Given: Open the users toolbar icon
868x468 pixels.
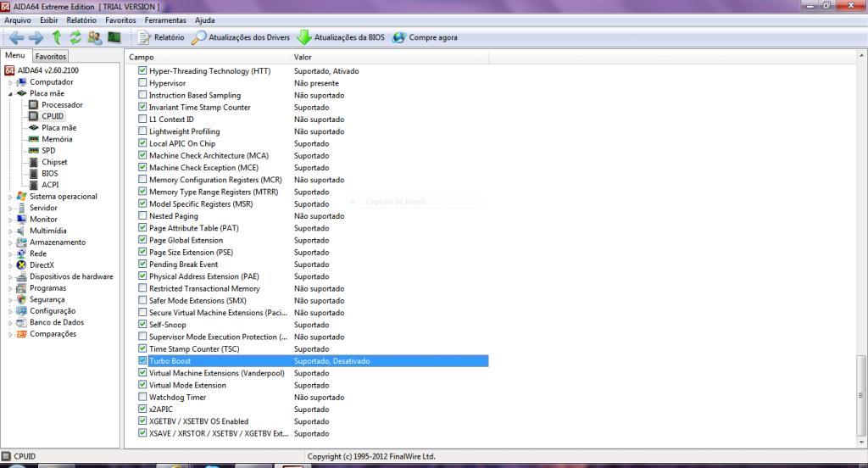Looking at the screenshot, I should tap(95, 37).
